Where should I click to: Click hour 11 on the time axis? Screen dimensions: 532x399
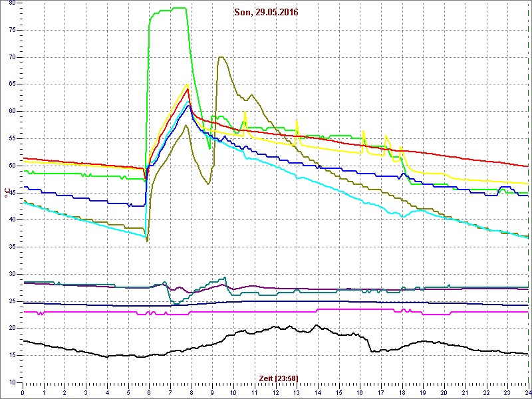(x=255, y=392)
